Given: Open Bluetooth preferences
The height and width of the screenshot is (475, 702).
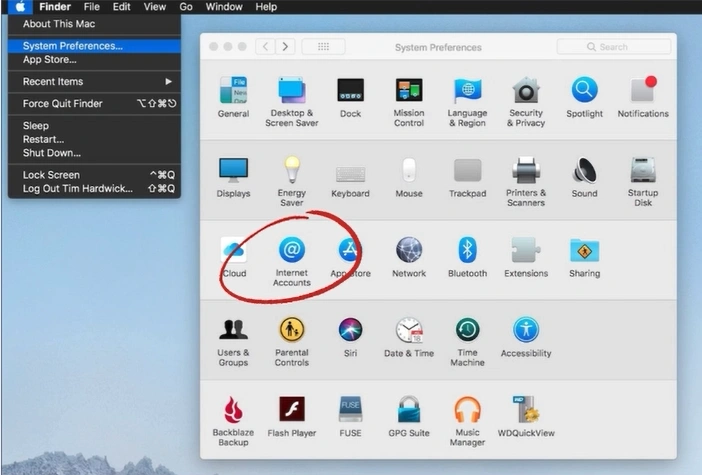Looking at the screenshot, I should (467, 257).
